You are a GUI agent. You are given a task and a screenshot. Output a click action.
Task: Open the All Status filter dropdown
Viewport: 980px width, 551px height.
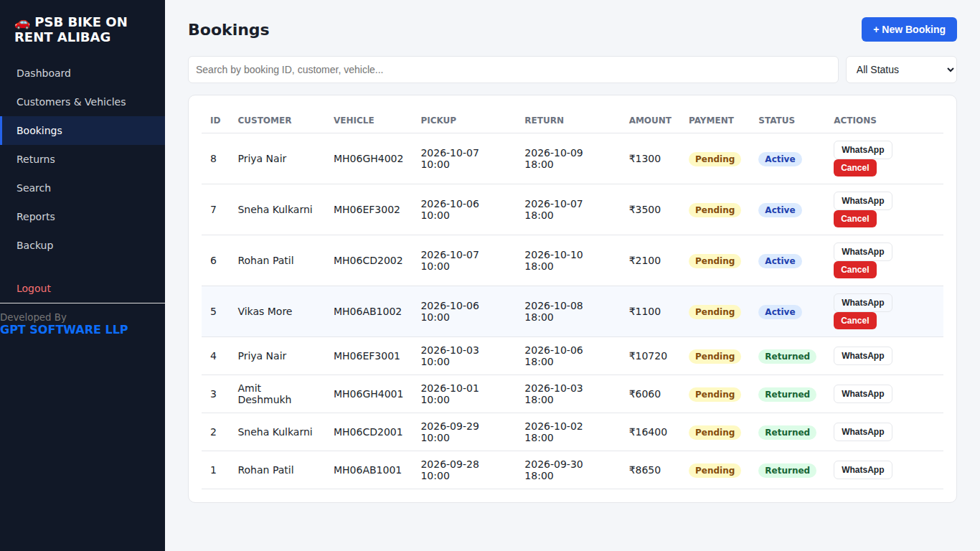pyautogui.click(x=901, y=70)
